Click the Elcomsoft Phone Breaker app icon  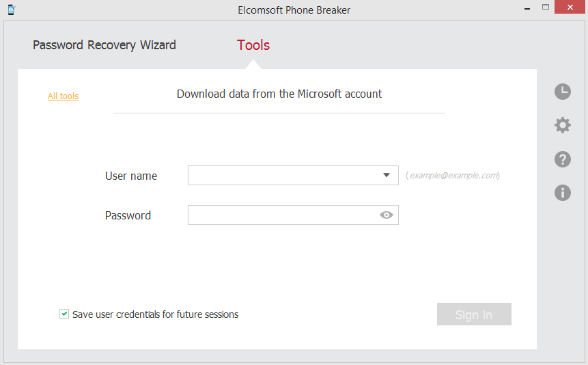pos(11,10)
